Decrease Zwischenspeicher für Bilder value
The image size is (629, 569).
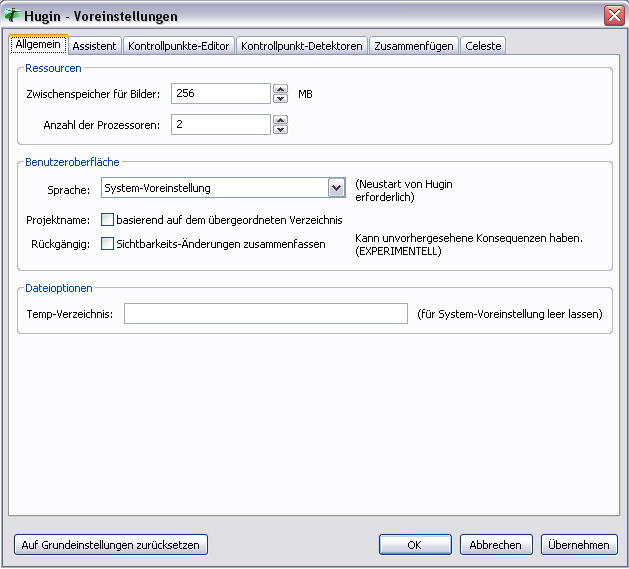coord(281,99)
